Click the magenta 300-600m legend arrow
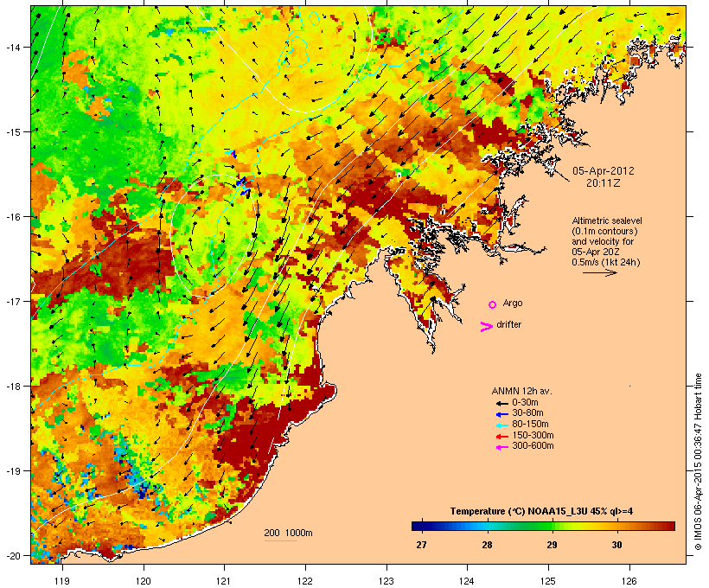This screenshot has height=588, width=709. point(502,447)
